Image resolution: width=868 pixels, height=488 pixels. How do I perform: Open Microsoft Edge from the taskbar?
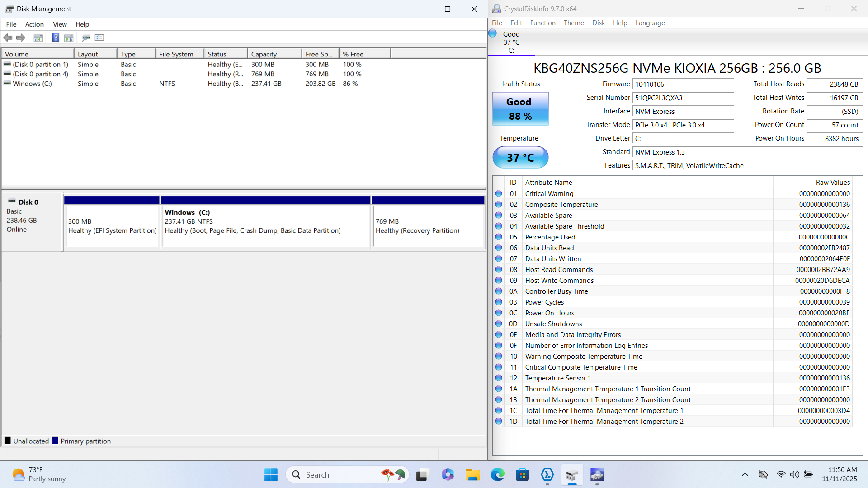click(497, 474)
